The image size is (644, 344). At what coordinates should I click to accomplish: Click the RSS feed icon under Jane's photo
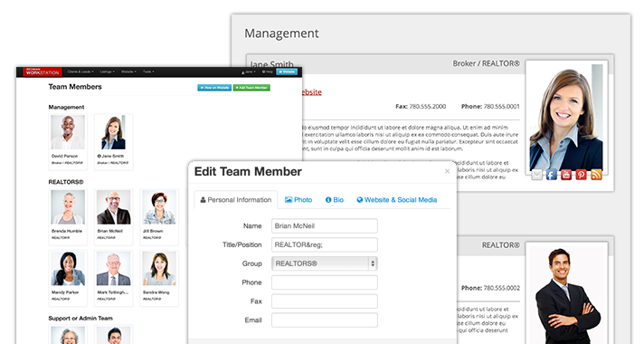[x=596, y=175]
